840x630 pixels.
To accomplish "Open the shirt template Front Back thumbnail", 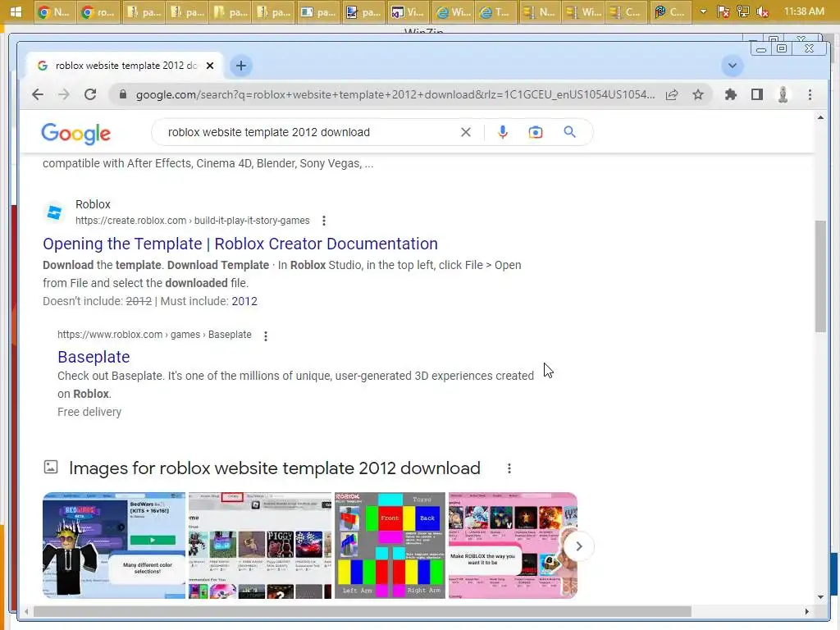I will point(390,546).
